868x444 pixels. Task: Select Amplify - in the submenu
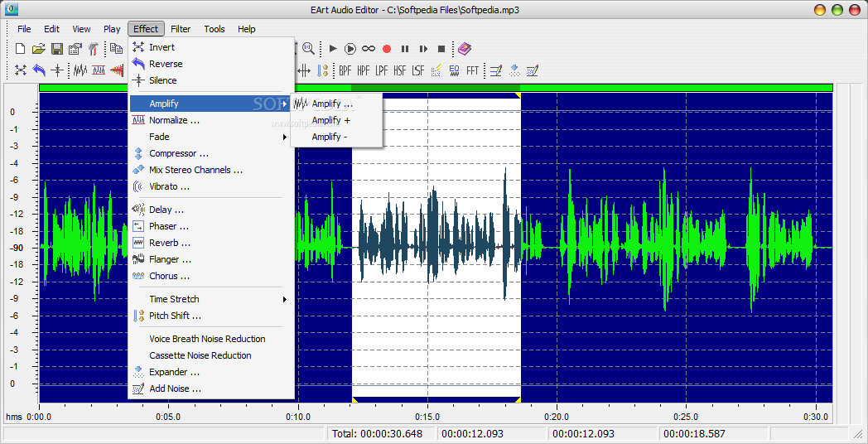336,137
